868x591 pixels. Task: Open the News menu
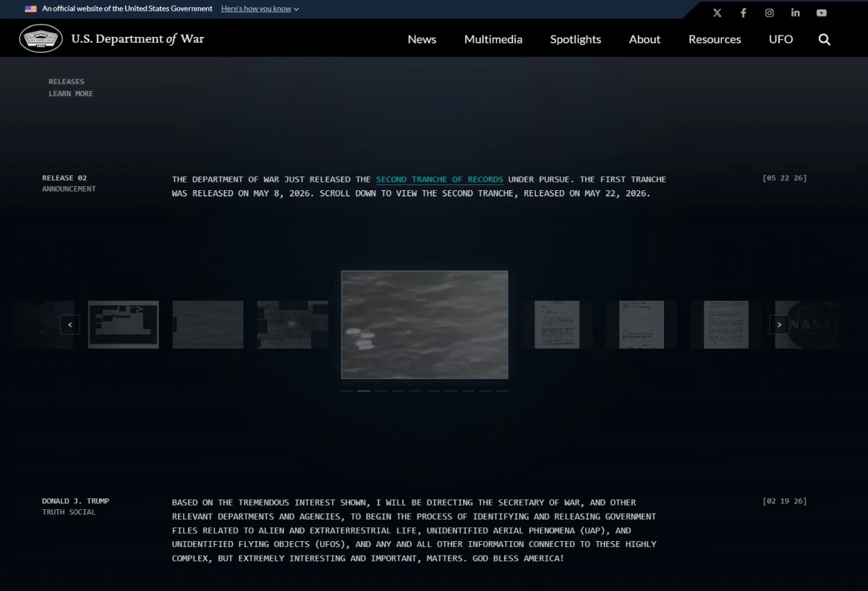pyautogui.click(x=422, y=39)
